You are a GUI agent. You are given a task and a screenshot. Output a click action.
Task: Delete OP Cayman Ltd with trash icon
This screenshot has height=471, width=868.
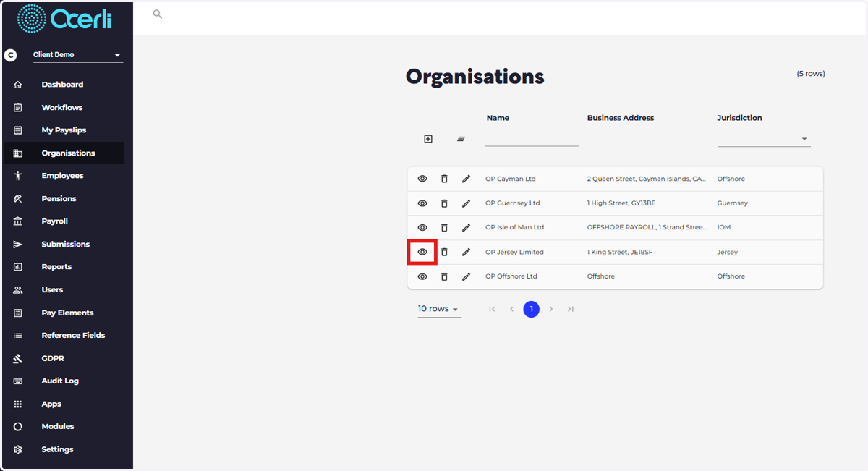tap(444, 179)
